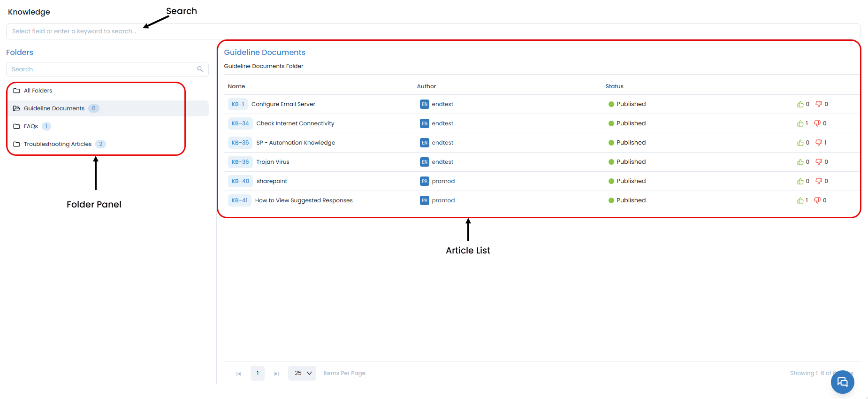The image size is (868, 399).
Task: Click thumbs-up icon for How to View Suggested Responses
Action: [800, 200]
